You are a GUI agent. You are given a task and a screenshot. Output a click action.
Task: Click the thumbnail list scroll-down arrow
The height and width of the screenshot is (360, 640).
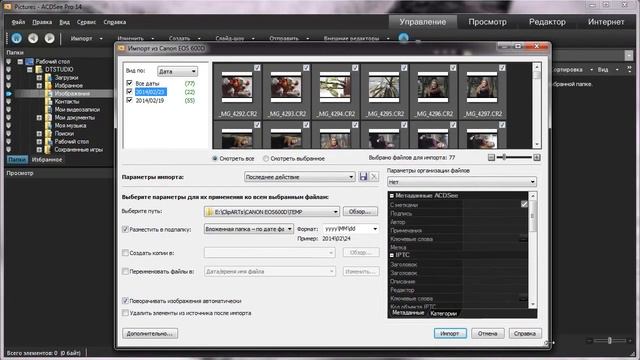pyautogui.click(x=537, y=144)
